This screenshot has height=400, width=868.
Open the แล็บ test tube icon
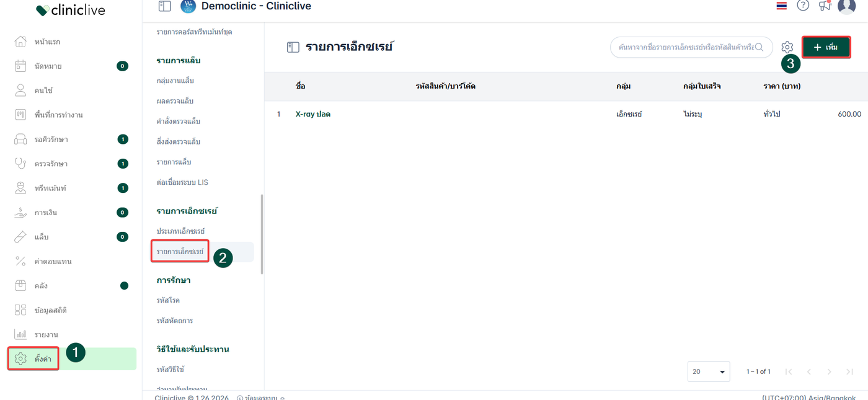point(20,237)
